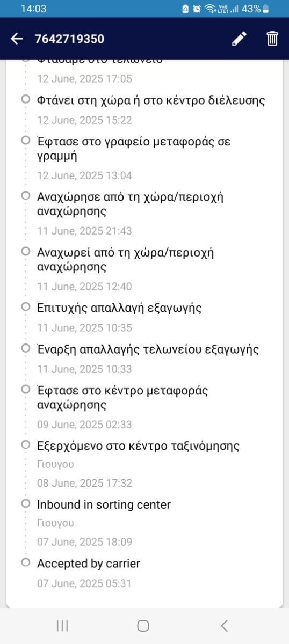This screenshot has width=289, height=644.
Task: Tap the back arrow beside tracking number
Action: [x=17, y=39]
